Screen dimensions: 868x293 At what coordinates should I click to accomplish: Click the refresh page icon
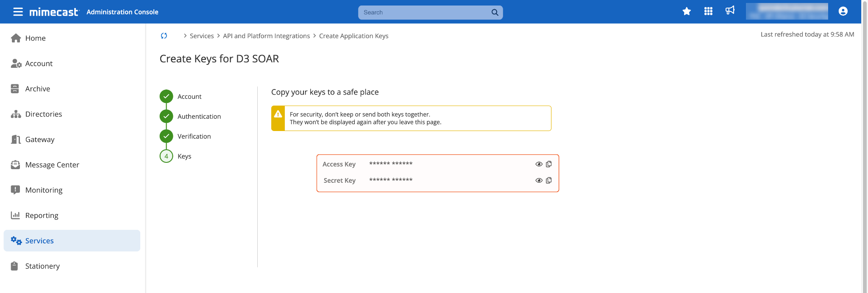[164, 36]
